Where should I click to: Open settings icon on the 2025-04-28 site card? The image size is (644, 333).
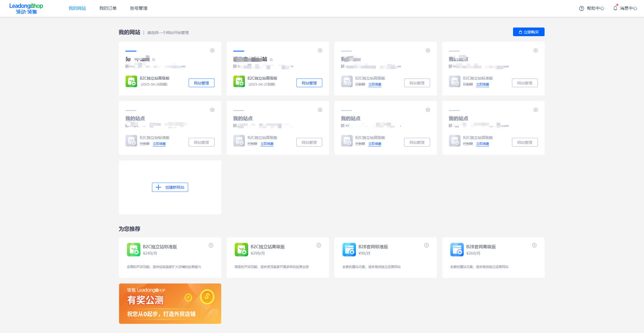click(x=212, y=50)
